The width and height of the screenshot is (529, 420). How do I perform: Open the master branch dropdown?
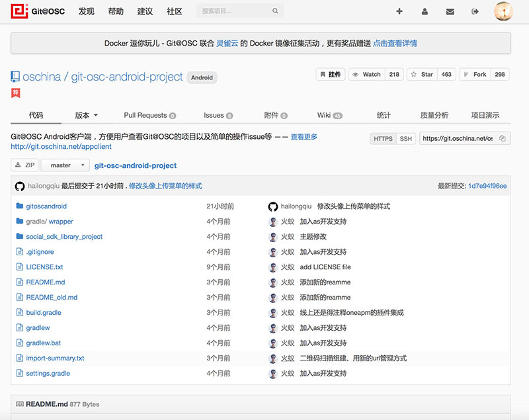(64, 165)
